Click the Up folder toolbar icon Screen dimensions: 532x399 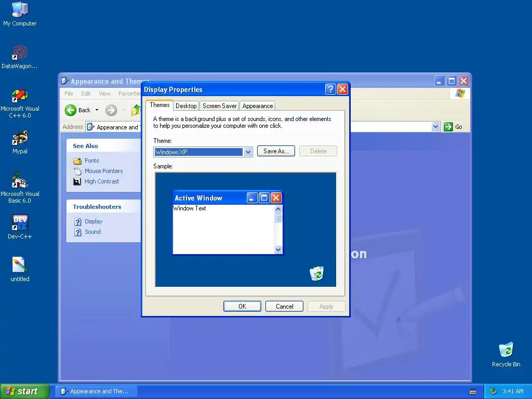[136, 110]
